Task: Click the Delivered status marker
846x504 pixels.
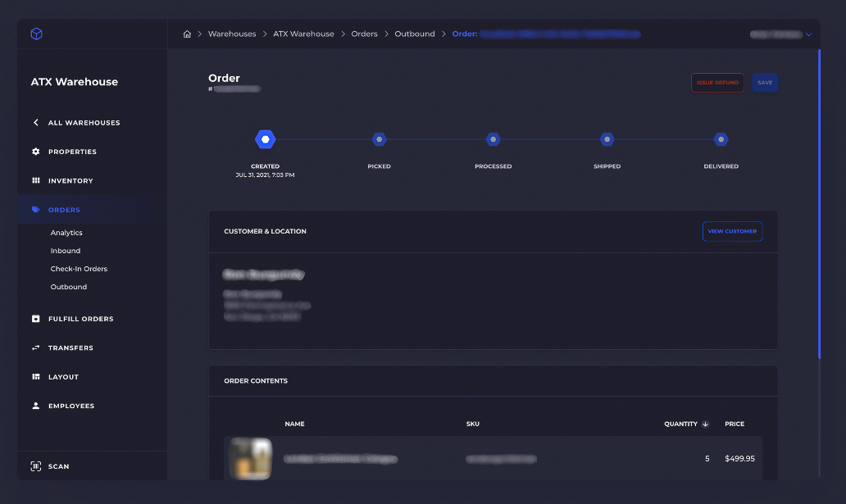Action: pyautogui.click(x=721, y=139)
